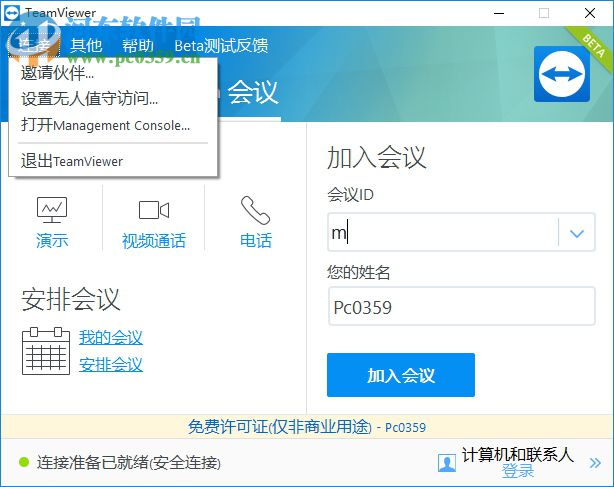Close the TeamViewer window
Screen dimensions: 614x487
(x=590, y=13)
